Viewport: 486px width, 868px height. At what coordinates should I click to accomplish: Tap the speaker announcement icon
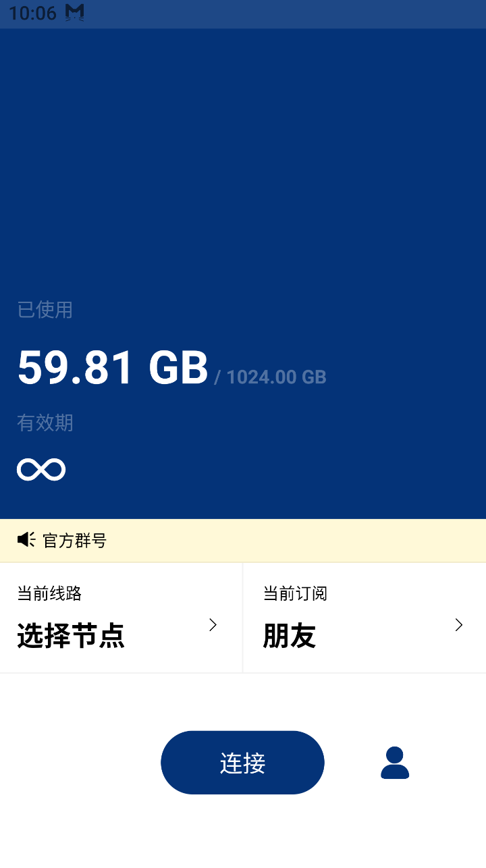[x=26, y=539]
